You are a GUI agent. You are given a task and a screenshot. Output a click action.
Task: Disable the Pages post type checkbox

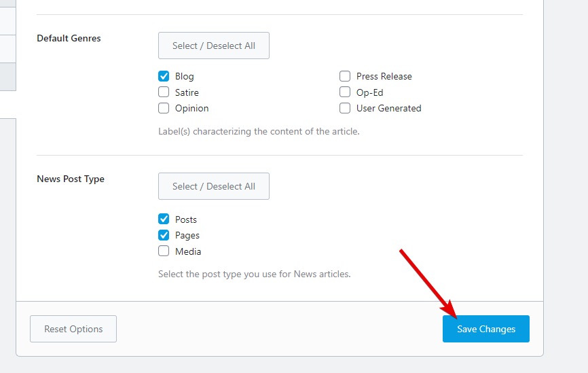164,235
